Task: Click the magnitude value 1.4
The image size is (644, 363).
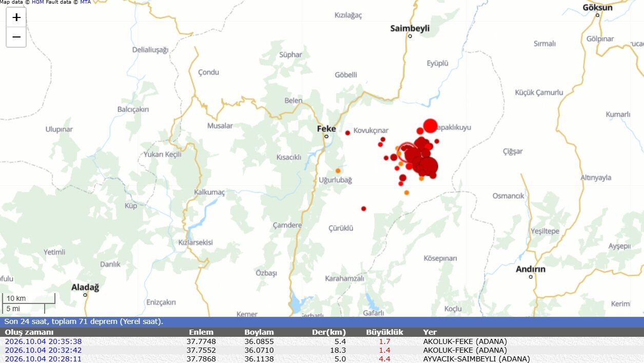Action: (x=385, y=350)
